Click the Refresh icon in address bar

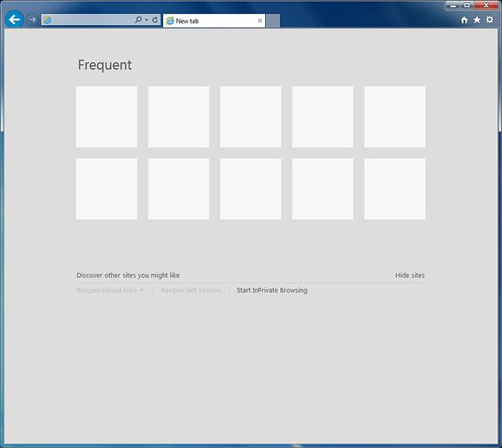coord(155,20)
